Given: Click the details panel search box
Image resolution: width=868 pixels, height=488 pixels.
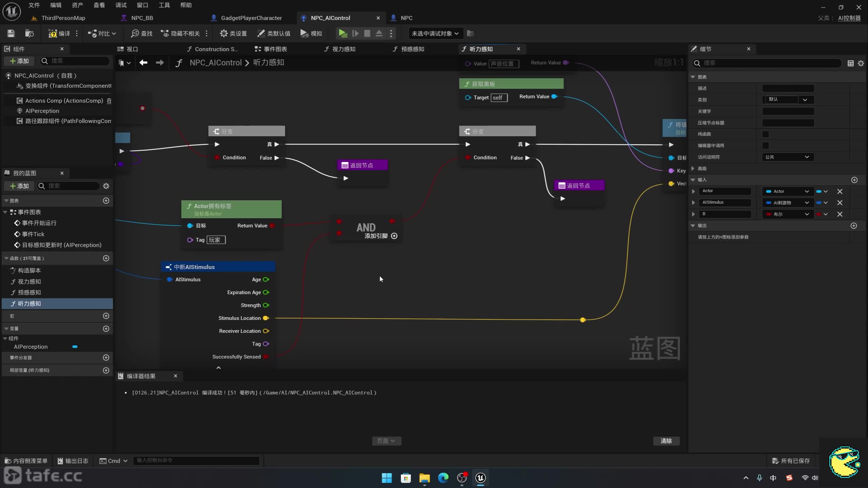Looking at the screenshot, I should tap(767, 63).
